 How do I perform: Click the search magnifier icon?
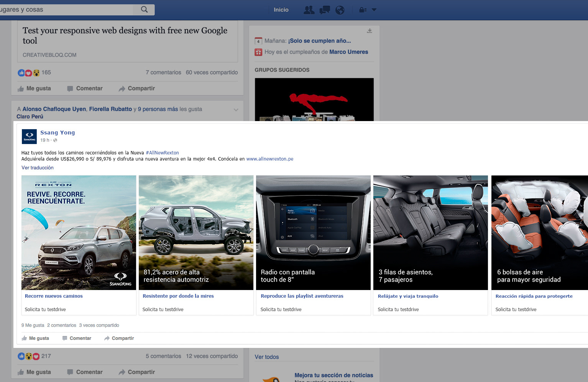click(144, 10)
